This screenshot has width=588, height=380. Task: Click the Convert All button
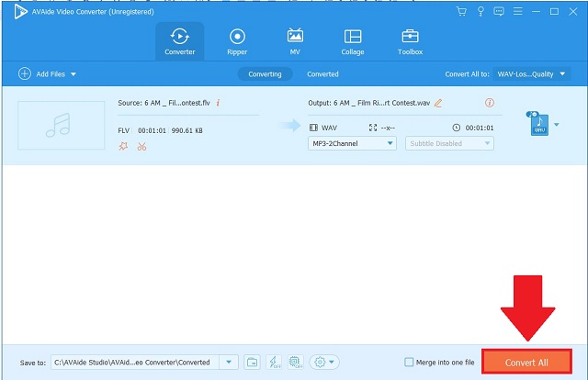pyautogui.click(x=526, y=362)
